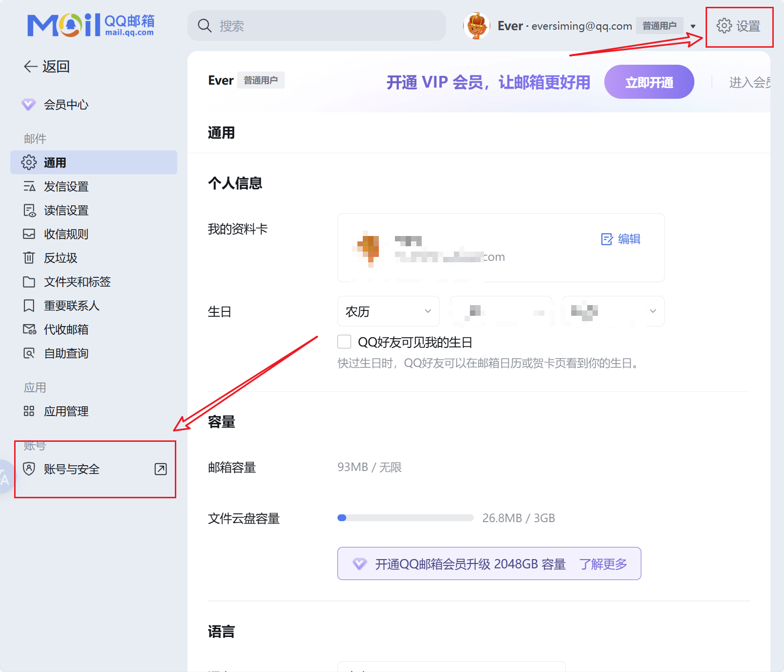Click the 立即开通 VIP button
Image resolution: width=784 pixels, height=672 pixels.
649,82
